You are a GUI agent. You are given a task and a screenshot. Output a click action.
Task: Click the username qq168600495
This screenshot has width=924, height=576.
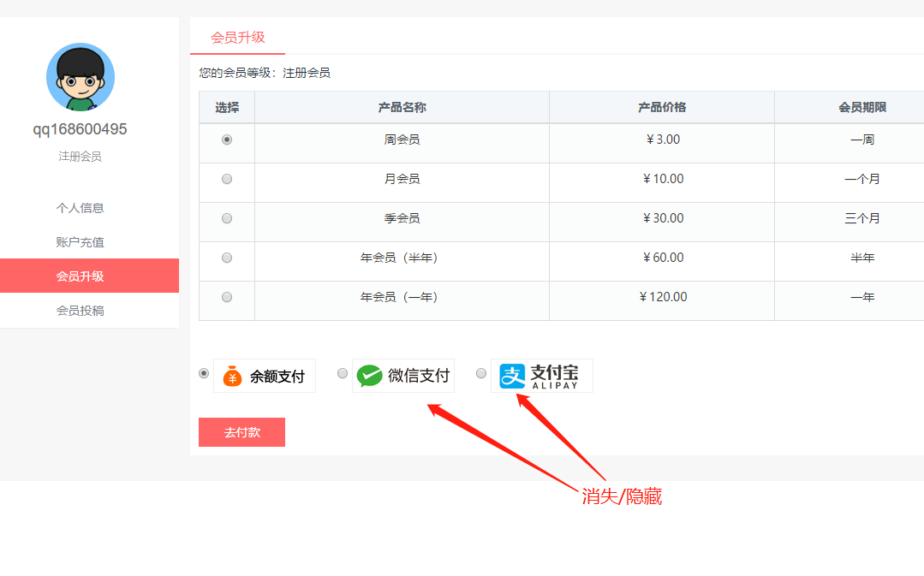click(80, 129)
